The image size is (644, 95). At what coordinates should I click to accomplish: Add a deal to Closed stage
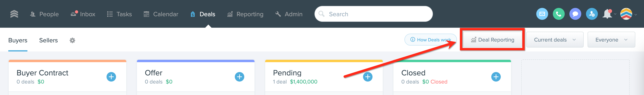click(x=496, y=77)
